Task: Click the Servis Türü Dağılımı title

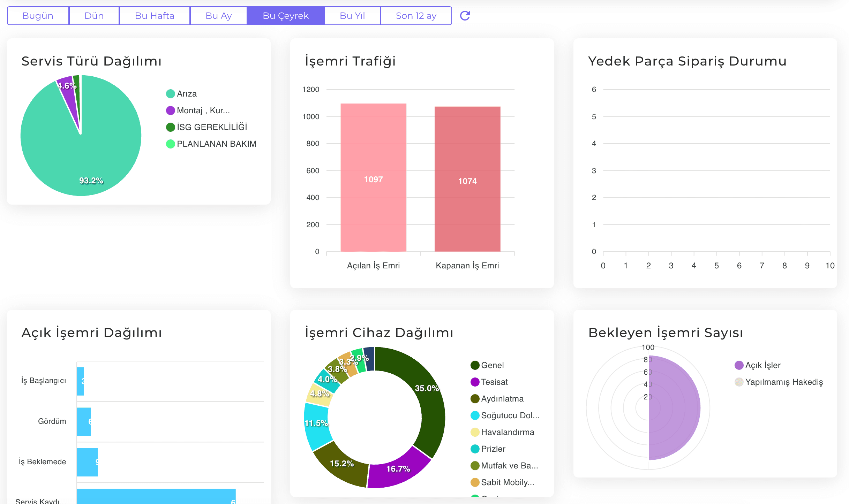Action: [92, 61]
